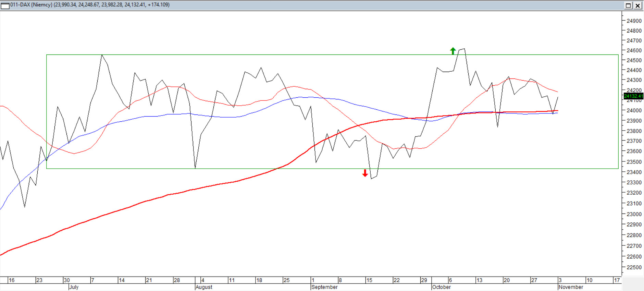Select the 23500 price axis label
This screenshot has width=644, height=291.
click(x=634, y=162)
